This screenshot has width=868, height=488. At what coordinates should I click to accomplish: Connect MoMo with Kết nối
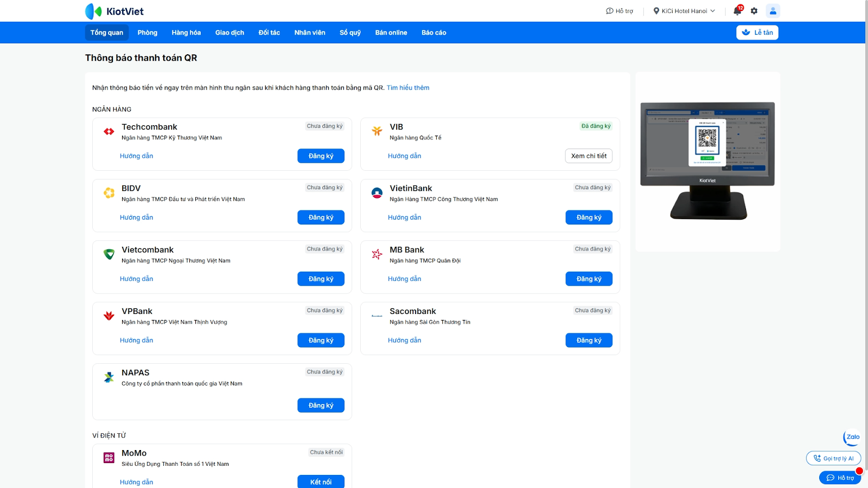[x=321, y=482]
